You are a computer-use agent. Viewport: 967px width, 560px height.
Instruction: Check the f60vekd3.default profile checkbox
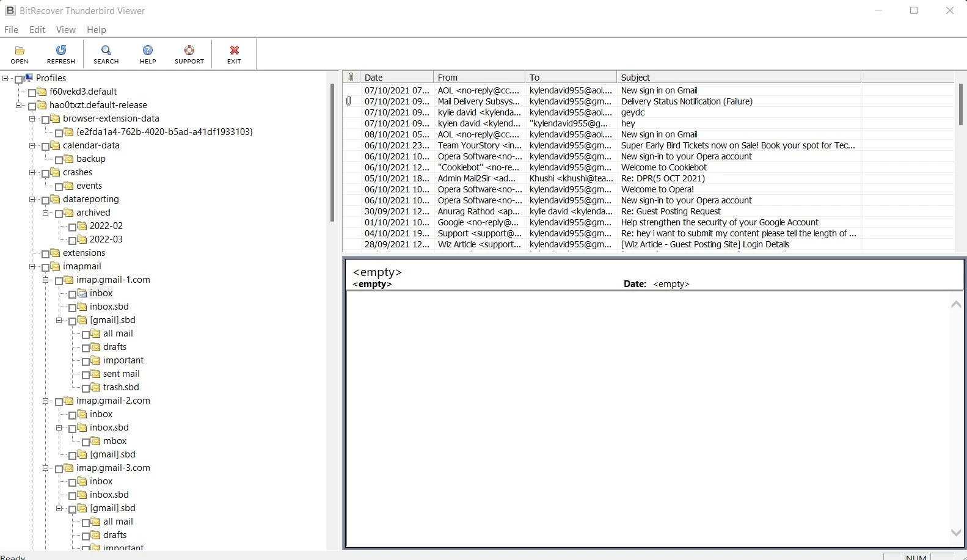coord(32,92)
